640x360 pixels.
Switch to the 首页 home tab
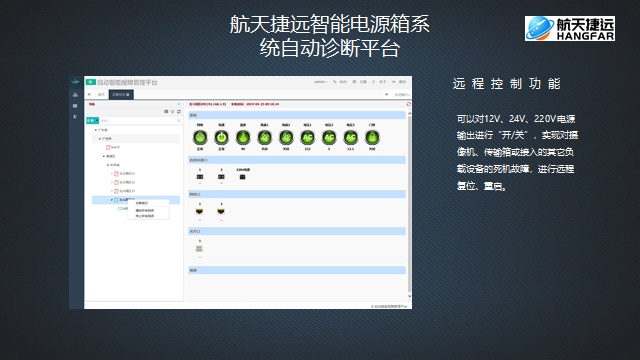101,95
